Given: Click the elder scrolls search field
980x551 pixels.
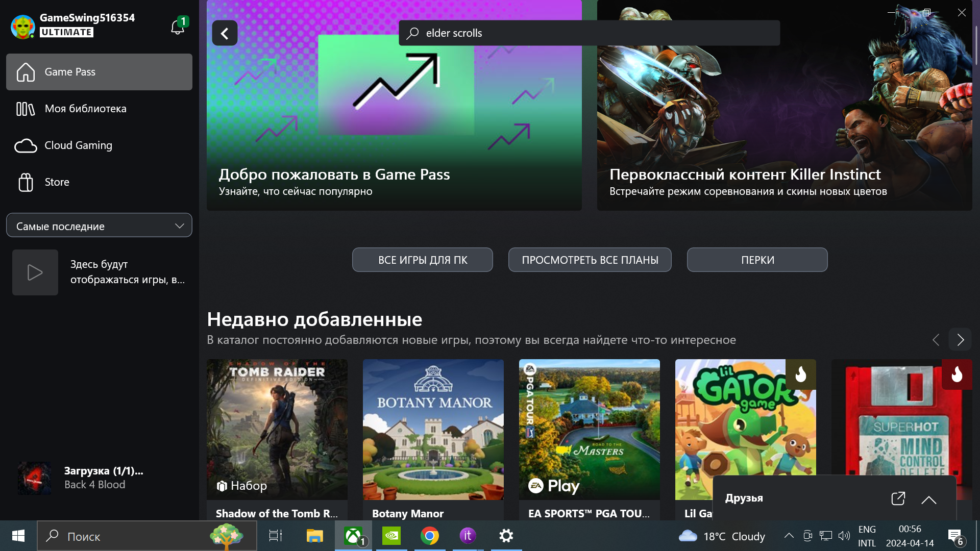Looking at the screenshot, I should click(x=589, y=33).
